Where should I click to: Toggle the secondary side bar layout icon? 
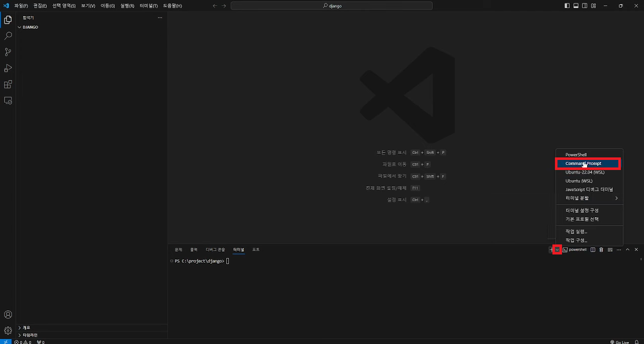(585, 6)
